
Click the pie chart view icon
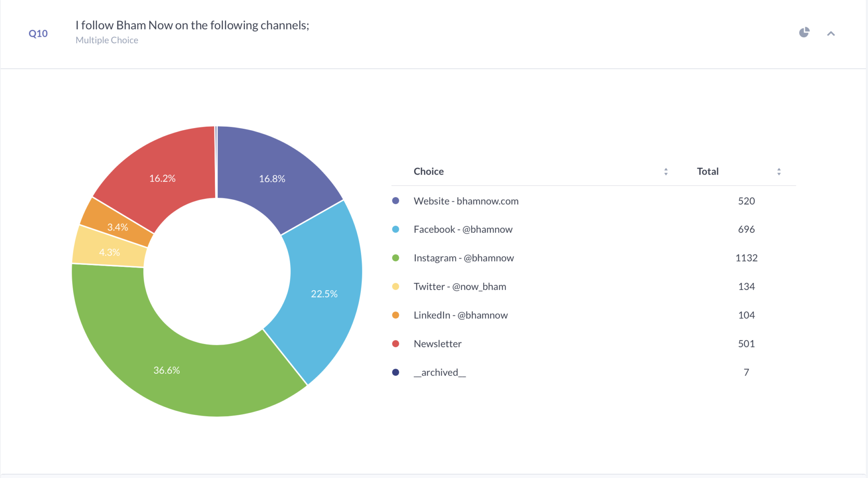(804, 32)
